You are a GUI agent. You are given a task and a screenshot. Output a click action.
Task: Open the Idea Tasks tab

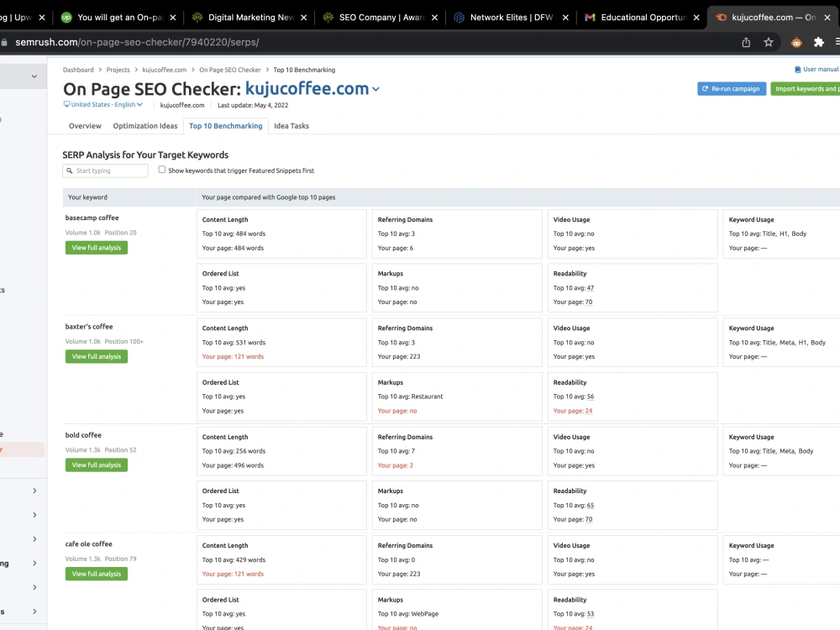click(291, 126)
